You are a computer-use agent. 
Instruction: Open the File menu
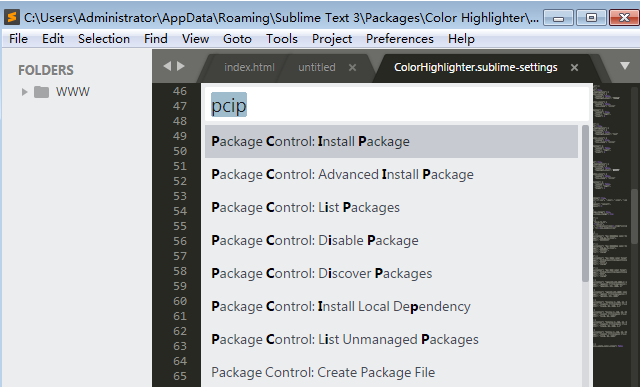click(x=18, y=39)
